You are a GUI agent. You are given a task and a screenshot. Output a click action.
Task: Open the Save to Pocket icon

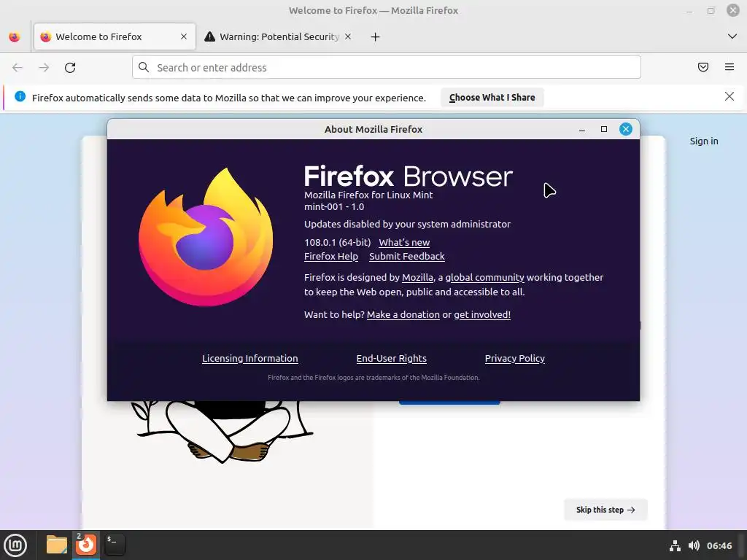(703, 67)
